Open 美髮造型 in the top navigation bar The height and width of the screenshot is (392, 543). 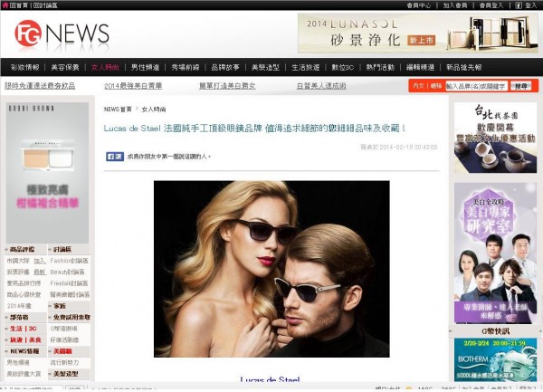265,67
